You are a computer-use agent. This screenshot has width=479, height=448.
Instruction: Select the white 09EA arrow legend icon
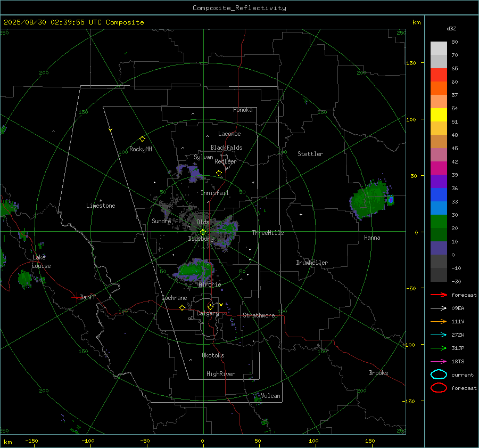coord(439,308)
